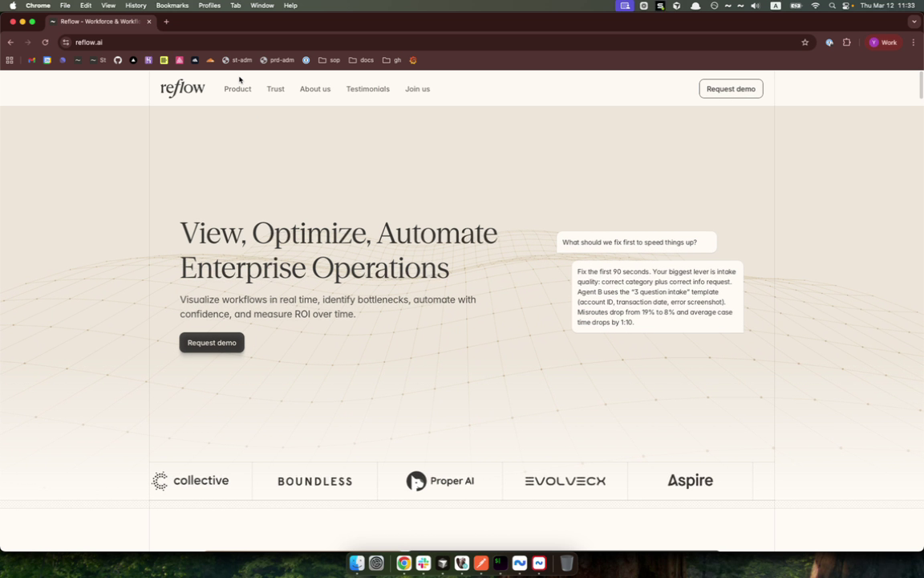Open the History menu in the menu bar
Viewport: 924px width, 578px height.
(136, 6)
